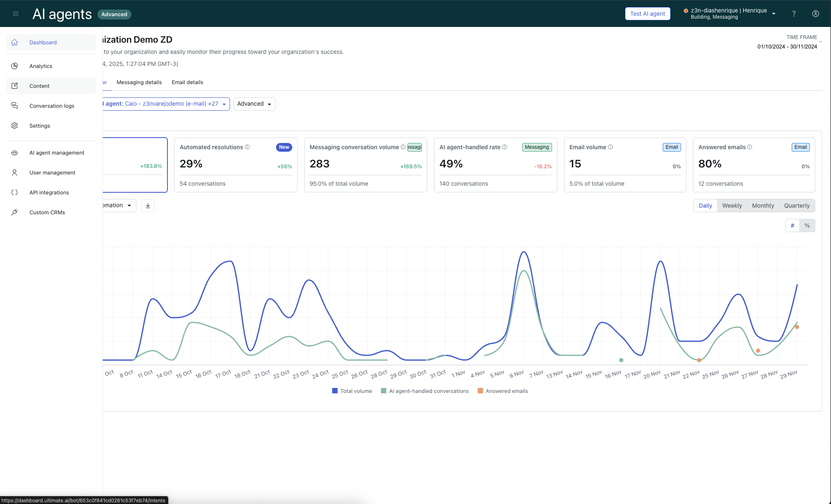831x504 pixels.
Task: Click the Conversation logs sidebar icon
Action: (15, 106)
